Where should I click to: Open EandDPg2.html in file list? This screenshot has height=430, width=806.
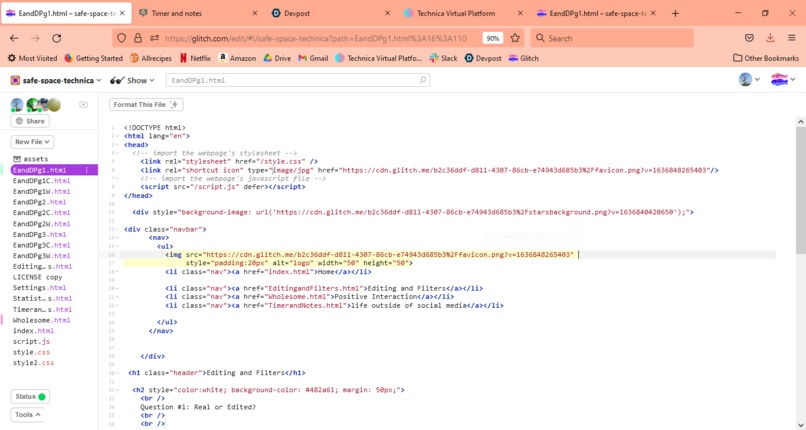[x=40, y=202]
